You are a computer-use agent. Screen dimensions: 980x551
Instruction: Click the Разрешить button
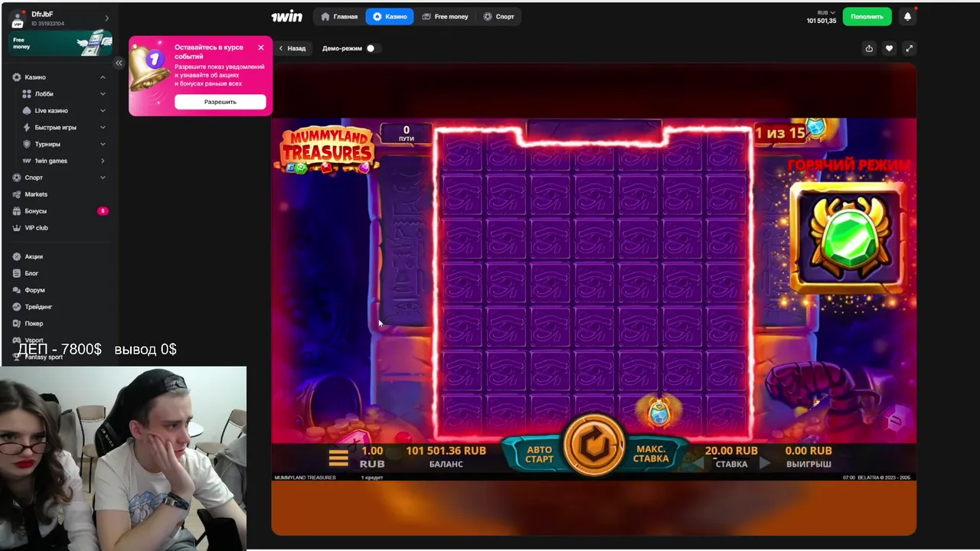coord(220,102)
